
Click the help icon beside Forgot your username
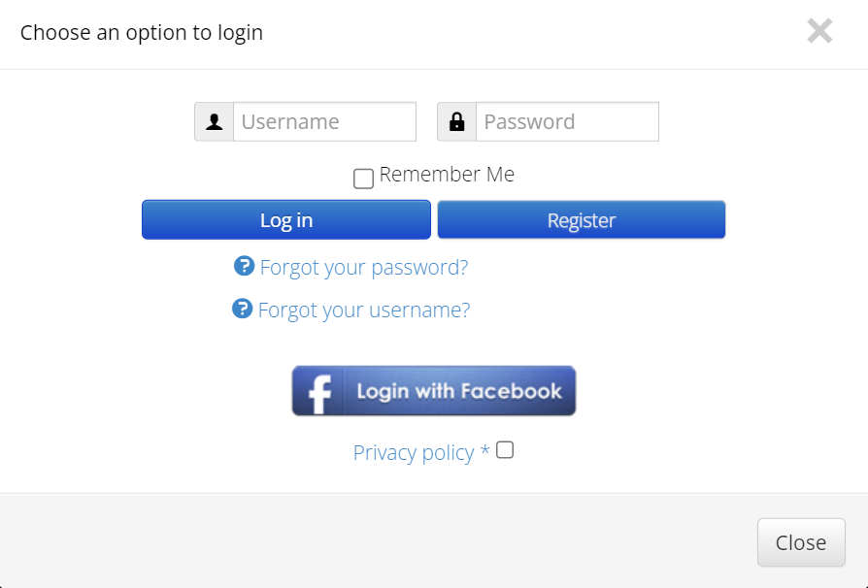(244, 309)
